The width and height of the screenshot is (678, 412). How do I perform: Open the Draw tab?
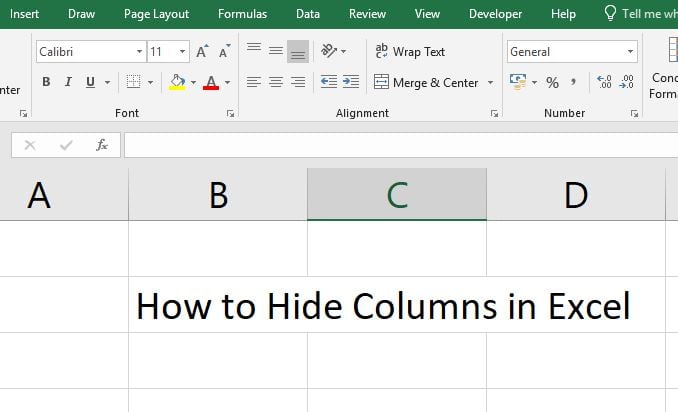tap(81, 14)
